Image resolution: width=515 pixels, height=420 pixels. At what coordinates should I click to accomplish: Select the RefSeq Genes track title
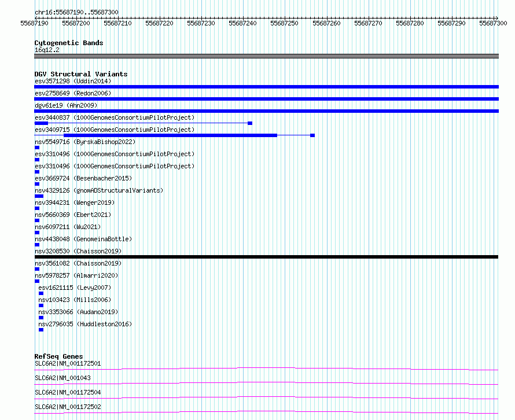click(x=59, y=356)
